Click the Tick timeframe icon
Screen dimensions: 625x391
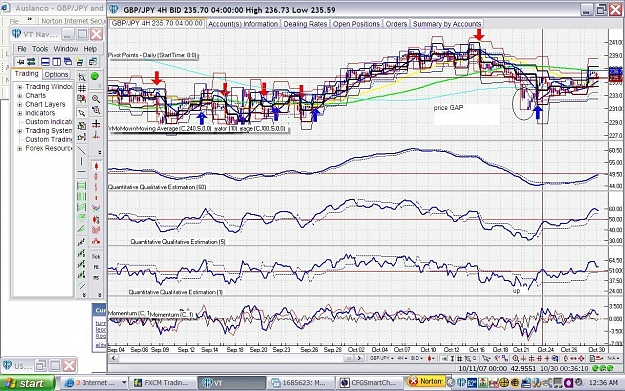(x=96, y=256)
